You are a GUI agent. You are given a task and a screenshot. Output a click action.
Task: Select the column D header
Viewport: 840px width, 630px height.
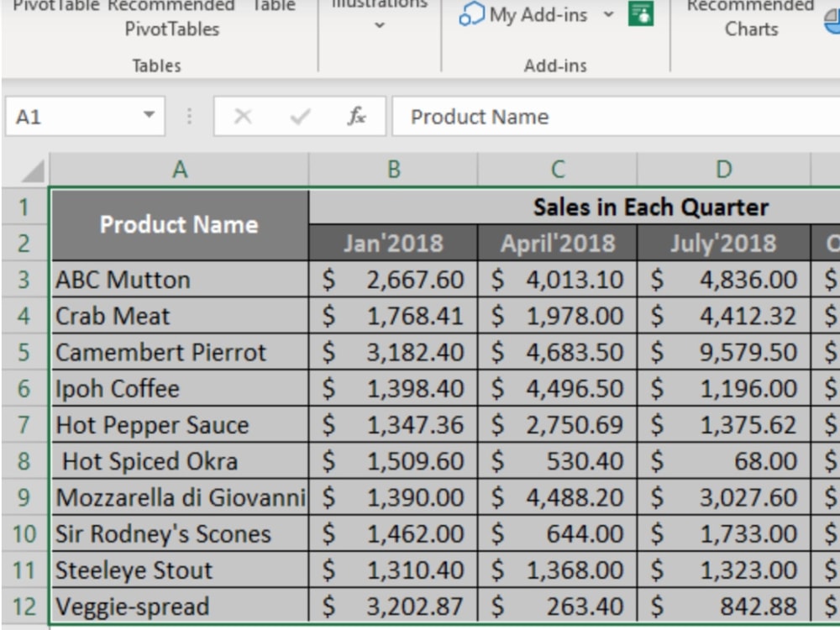pos(724,170)
